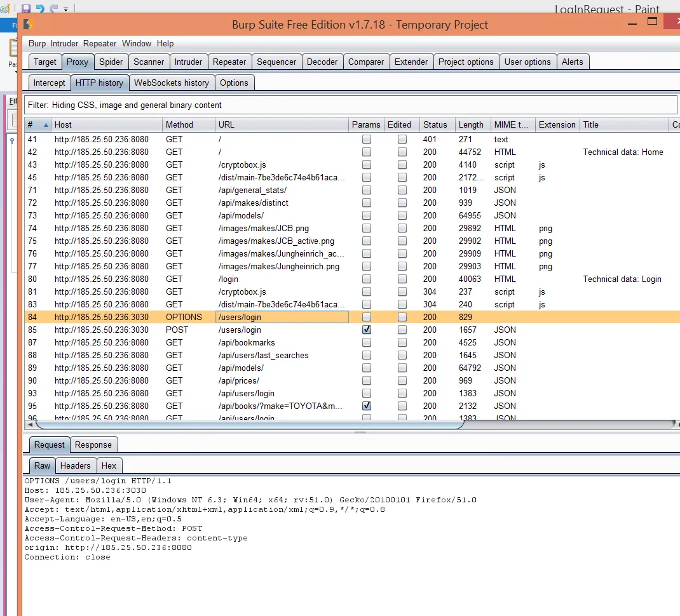Select the /api/general_stats/ request row

(352, 191)
